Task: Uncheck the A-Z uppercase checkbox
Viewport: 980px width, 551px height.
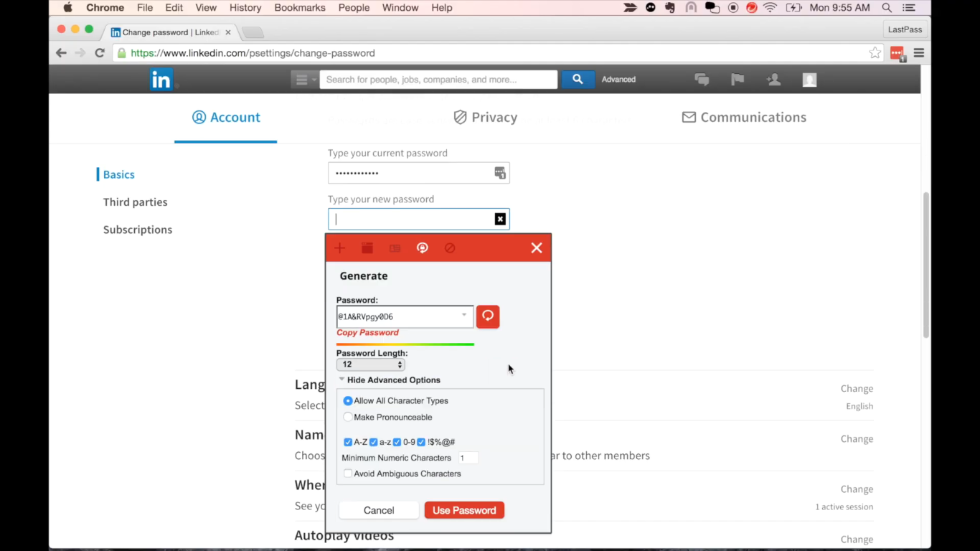Action: pos(348,442)
